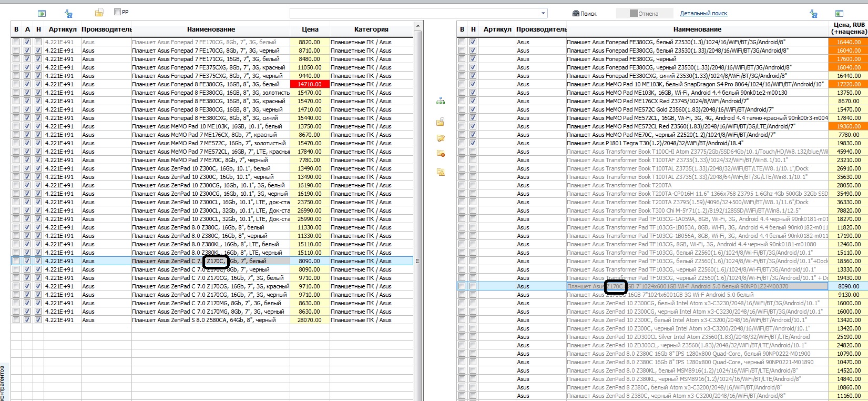
Task: Select right row Transformer Book T300 Chi M-5Y71
Action: tap(697, 210)
